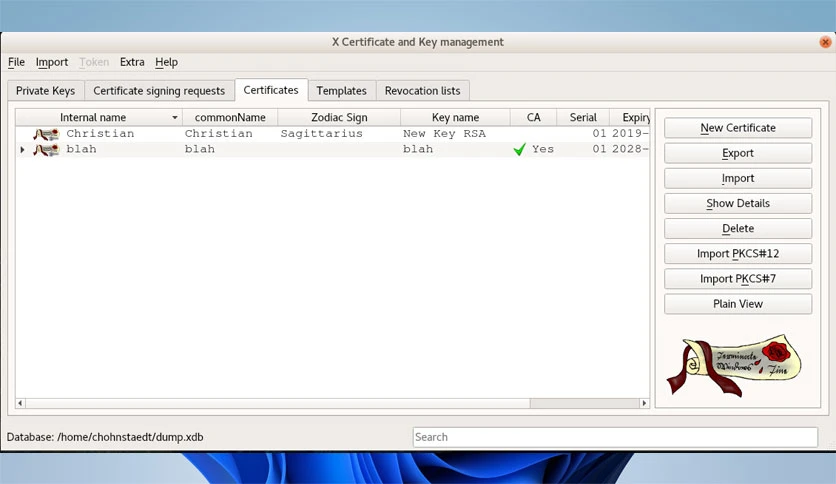Open the Help menu
836x484 pixels.
point(166,62)
